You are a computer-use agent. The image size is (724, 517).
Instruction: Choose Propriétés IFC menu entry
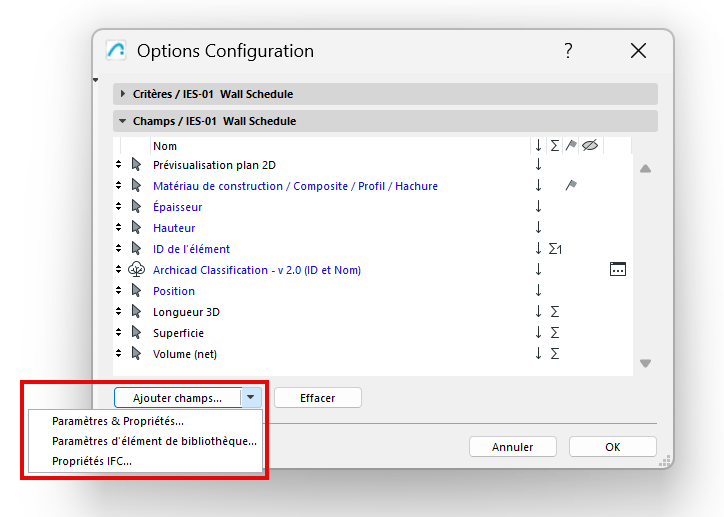[92, 461]
